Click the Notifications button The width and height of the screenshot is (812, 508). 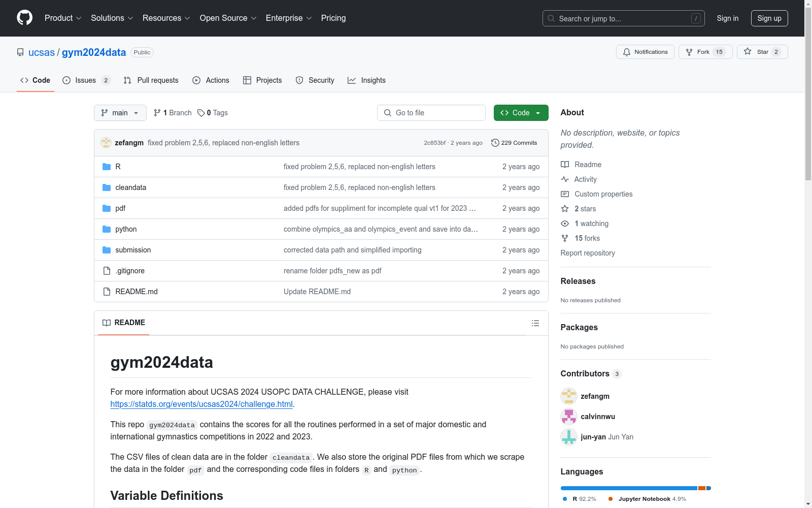[x=645, y=52]
